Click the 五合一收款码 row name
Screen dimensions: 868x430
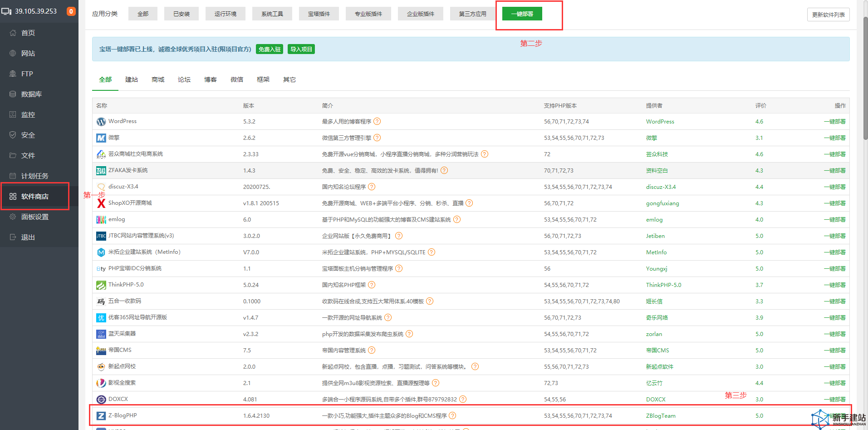pyautogui.click(x=125, y=301)
